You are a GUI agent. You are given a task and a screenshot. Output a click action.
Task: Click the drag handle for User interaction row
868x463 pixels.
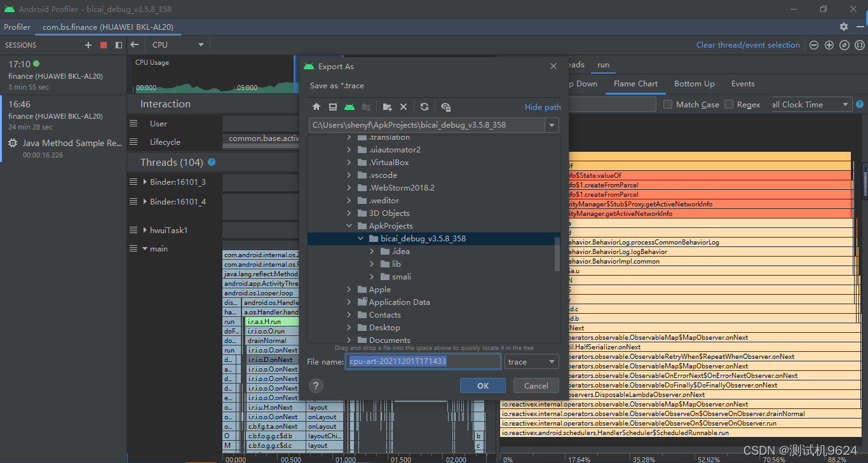(x=133, y=123)
